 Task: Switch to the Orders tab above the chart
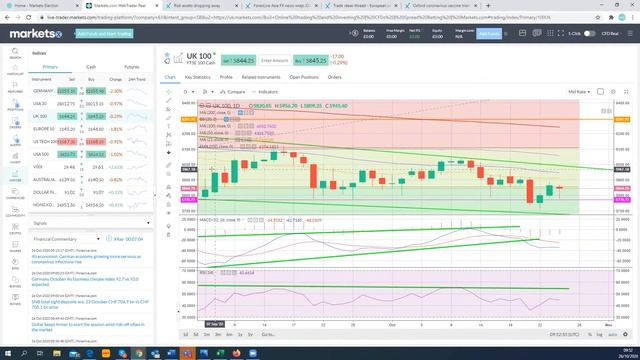[334, 77]
